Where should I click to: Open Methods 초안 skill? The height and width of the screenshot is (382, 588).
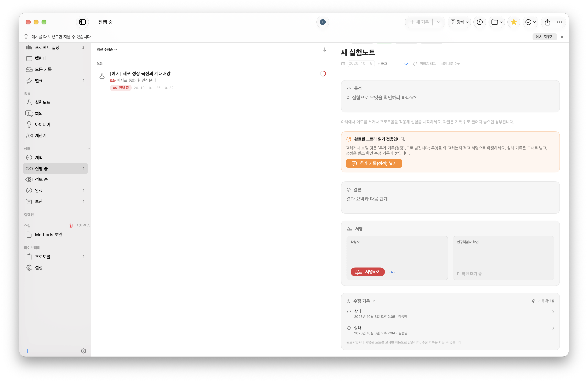pyautogui.click(x=55, y=234)
